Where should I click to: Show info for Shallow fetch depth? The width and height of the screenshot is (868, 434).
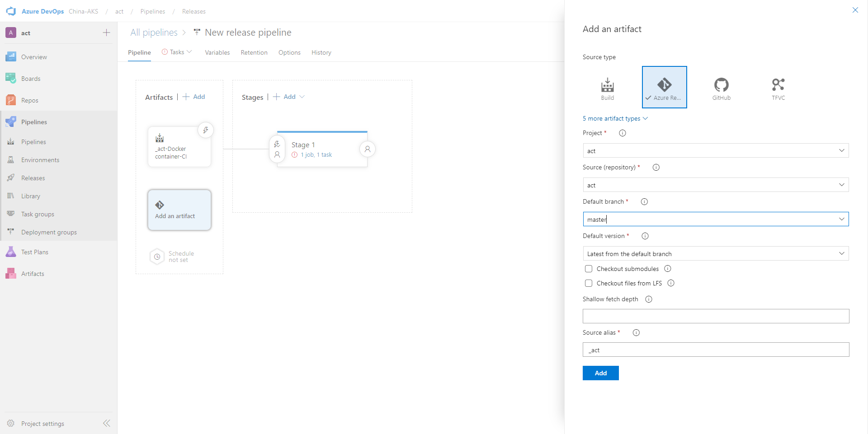point(649,299)
